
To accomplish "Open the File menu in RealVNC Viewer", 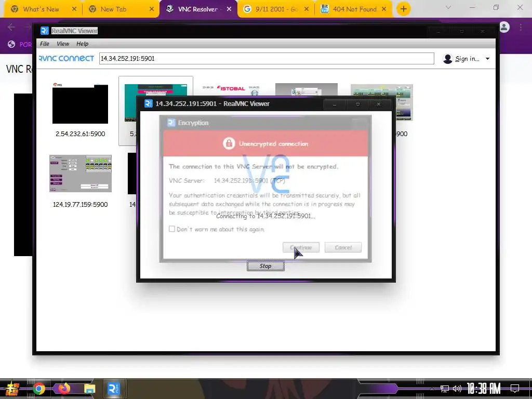I will pos(45,44).
